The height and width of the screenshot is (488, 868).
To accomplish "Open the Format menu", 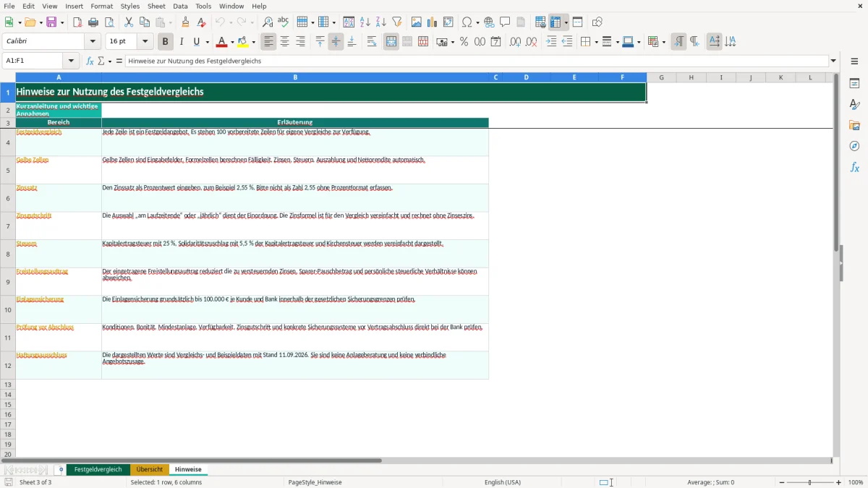I will [x=101, y=6].
